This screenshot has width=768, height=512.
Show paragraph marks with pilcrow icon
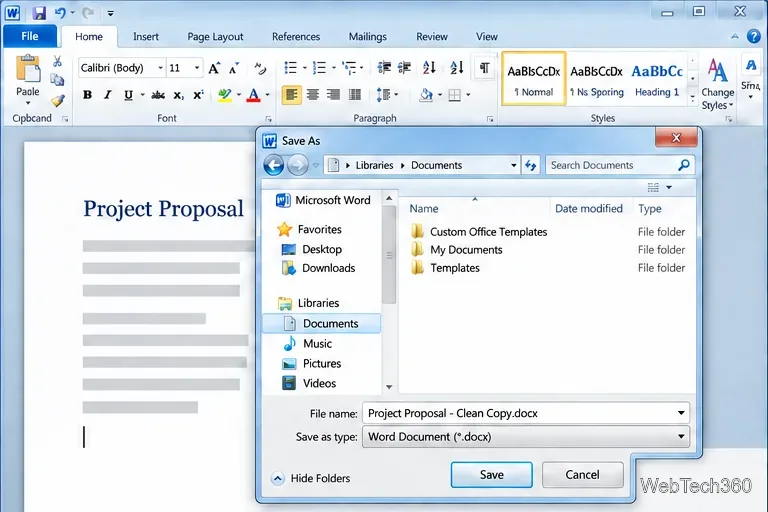484,68
